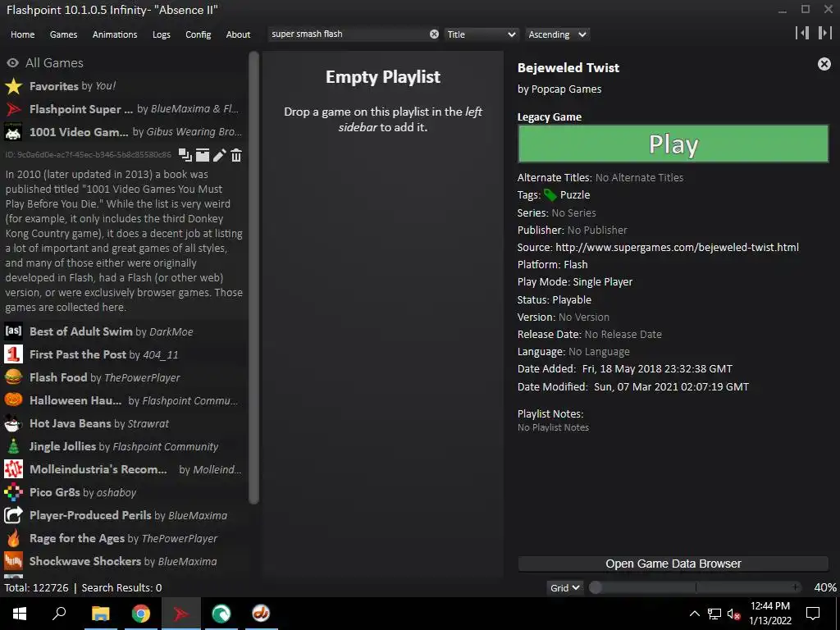
Task: Click the Molleindustria playlist icon
Action: (x=13, y=469)
